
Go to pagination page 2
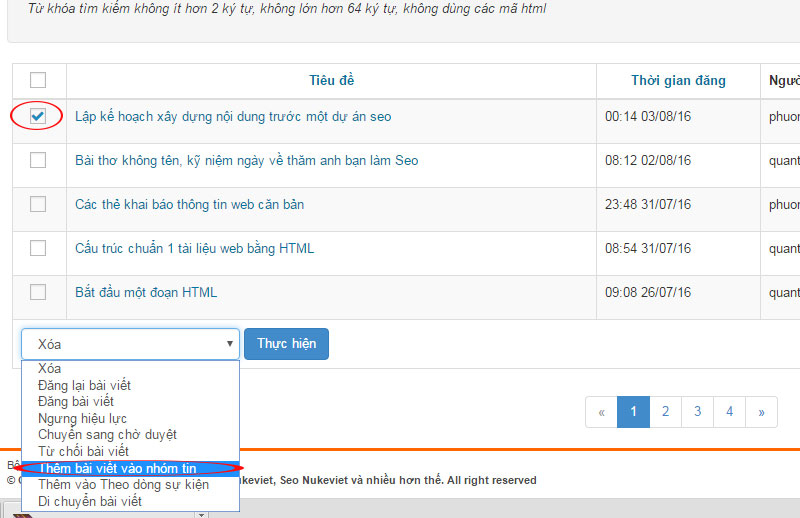(x=665, y=412)
